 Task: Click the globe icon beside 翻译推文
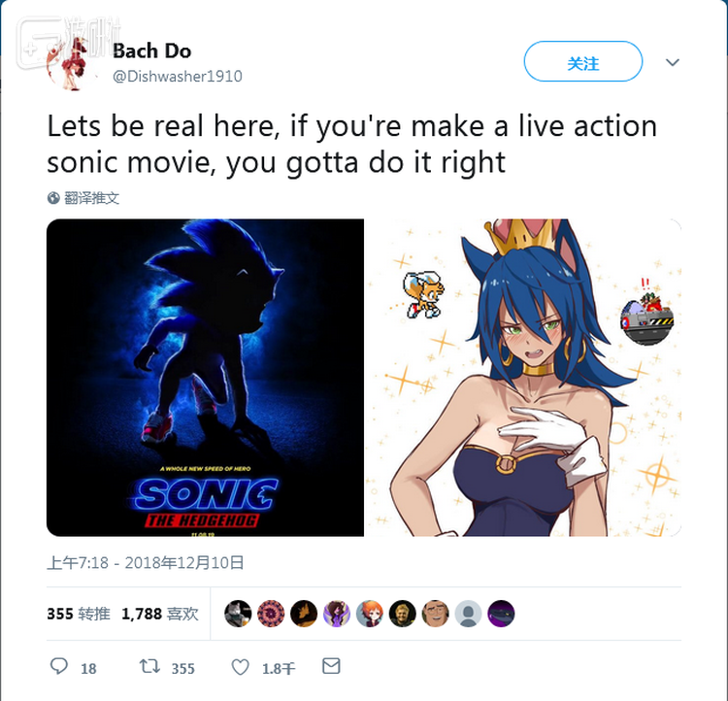[x=53, y=198]
